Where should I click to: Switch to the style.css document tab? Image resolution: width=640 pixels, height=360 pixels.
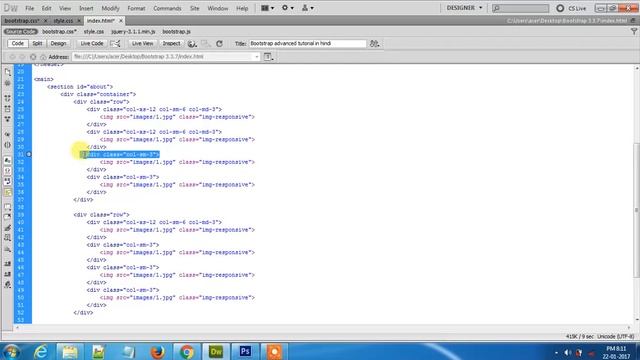coord(63,20)
